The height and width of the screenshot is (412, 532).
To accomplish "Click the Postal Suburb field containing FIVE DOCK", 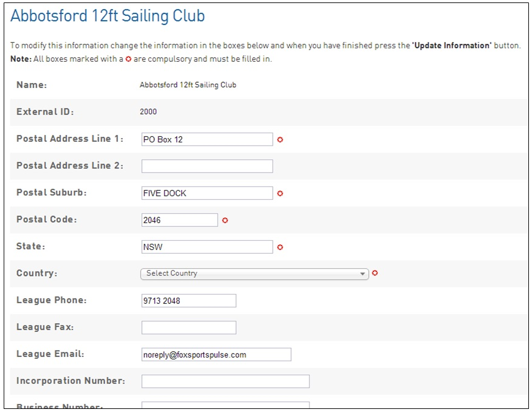I will (207, 193).
